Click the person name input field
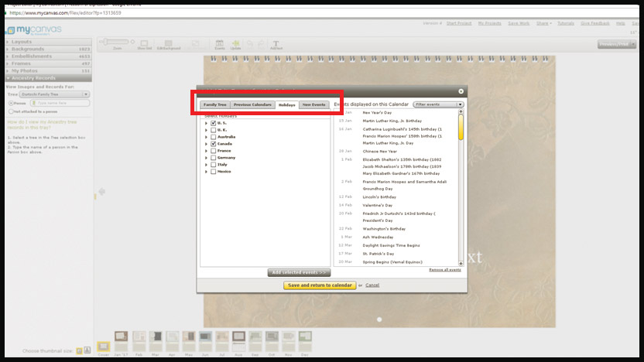Image resolution: width=644 pixels, height=362 pixels. [60, 103]
